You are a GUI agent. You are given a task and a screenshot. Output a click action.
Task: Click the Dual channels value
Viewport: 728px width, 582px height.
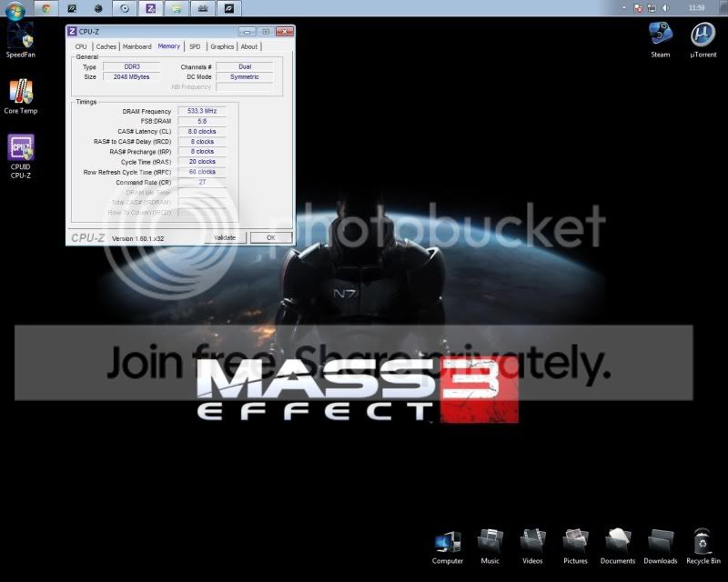pyautogui.click(x=245, y=66)
